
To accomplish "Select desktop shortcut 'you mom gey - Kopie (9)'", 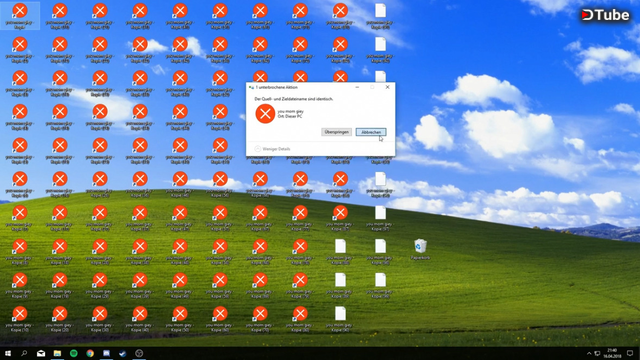I will click(20, 285).
